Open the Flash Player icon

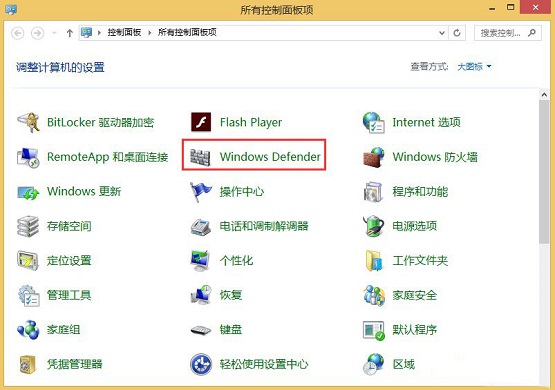pyautogui.click(x=201, y=122)
